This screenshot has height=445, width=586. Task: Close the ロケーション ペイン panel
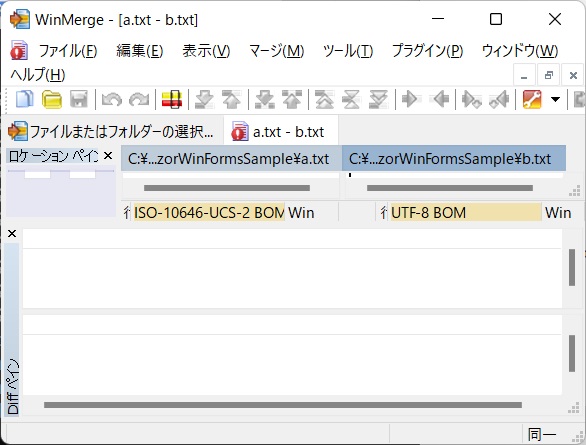(108, 155)
